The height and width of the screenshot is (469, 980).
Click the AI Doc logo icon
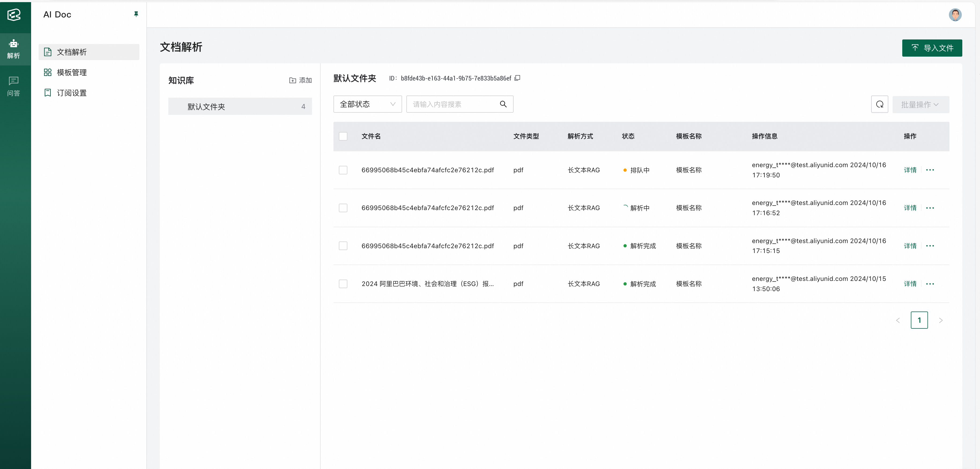tap(14, 15)
